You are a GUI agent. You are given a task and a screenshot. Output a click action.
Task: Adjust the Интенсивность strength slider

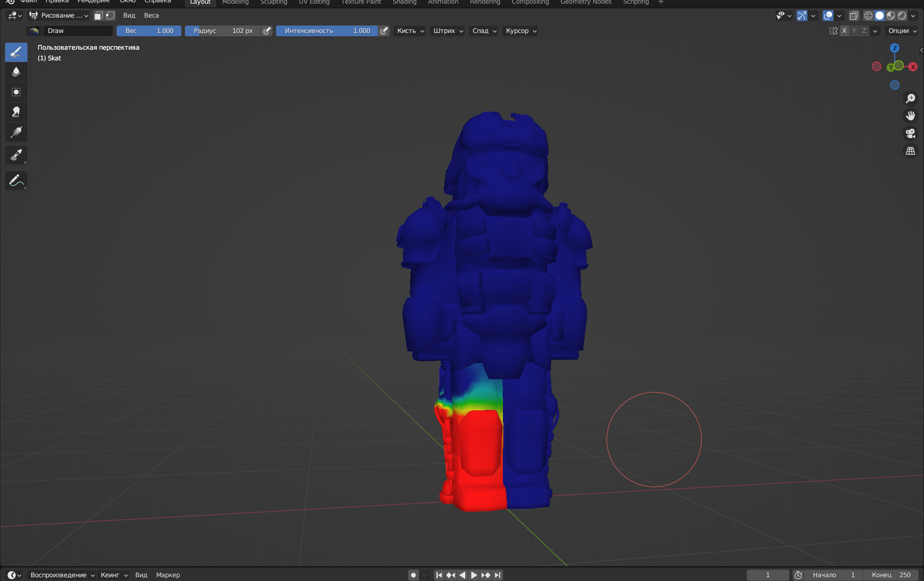pos(327,31)
